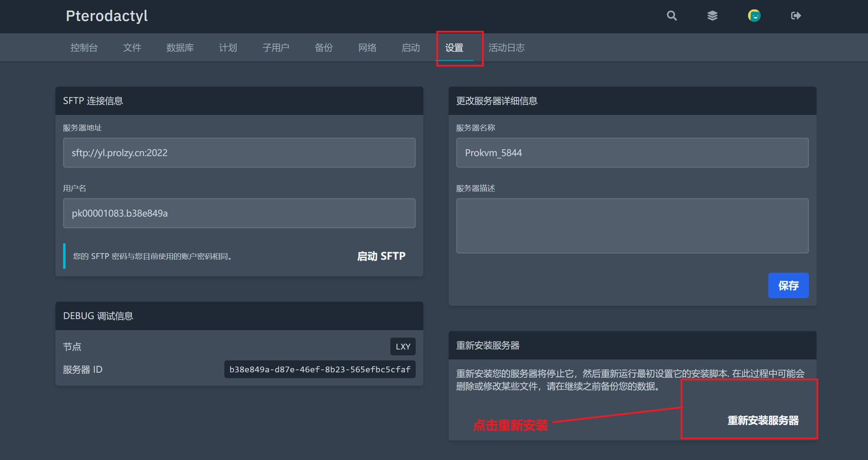
Task: Click the 启动 SFTP button
Action: coord(381,256)
